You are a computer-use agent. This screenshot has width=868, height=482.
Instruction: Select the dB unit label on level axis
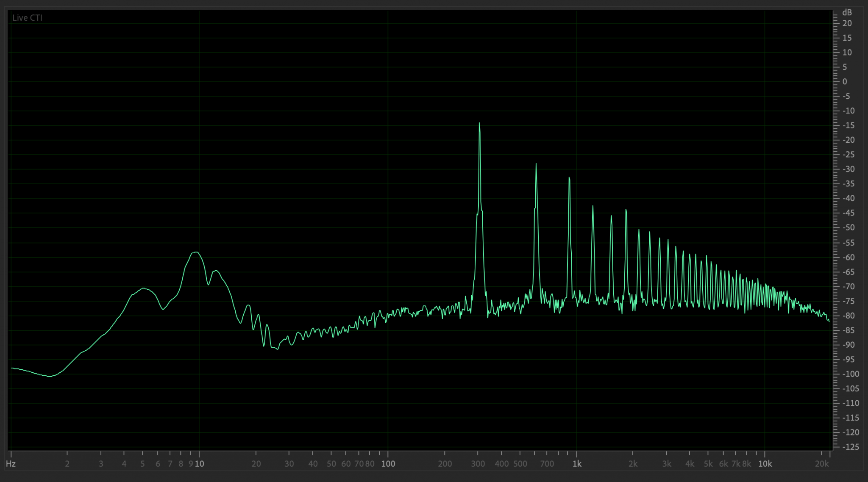point(847,12)
